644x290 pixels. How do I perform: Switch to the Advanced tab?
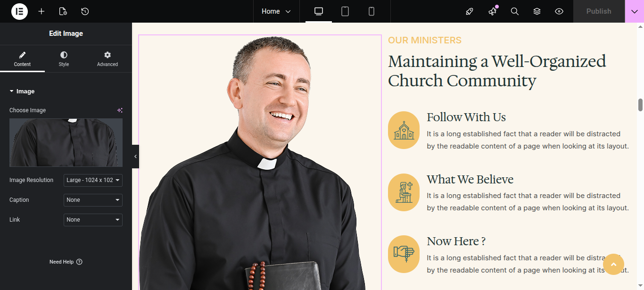[x=107, y=59]
